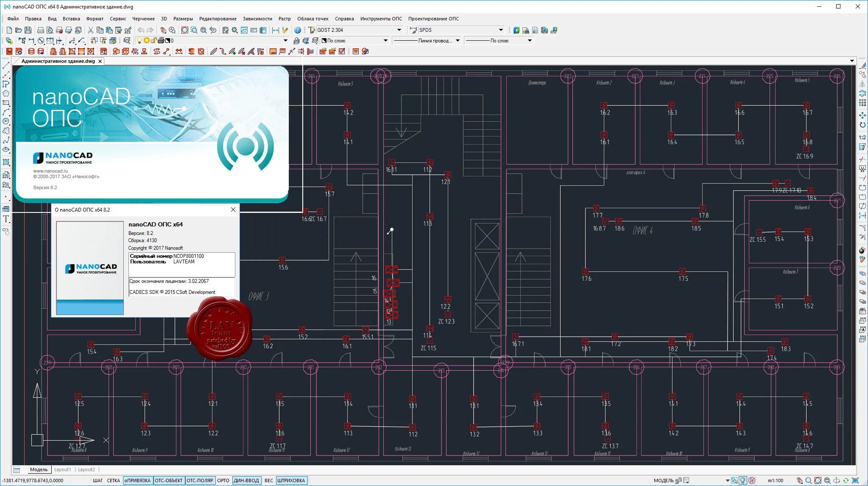The height and width of the screenshot is (486, 868).
Task: Toggle ШТРИХОВКА hatch display
Action: [291, 480]
